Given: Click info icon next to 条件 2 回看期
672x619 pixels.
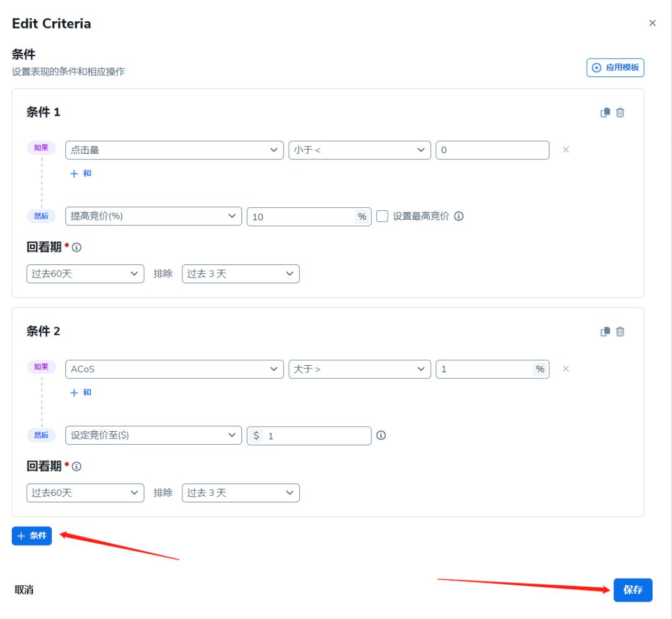Looking at the screenshot, I should coord(77,467).
